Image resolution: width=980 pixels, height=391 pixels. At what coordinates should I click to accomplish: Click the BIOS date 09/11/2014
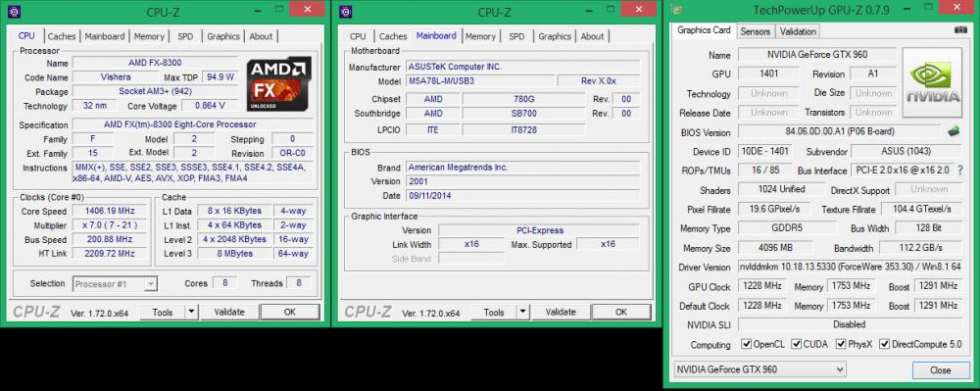tap(523, 196)
